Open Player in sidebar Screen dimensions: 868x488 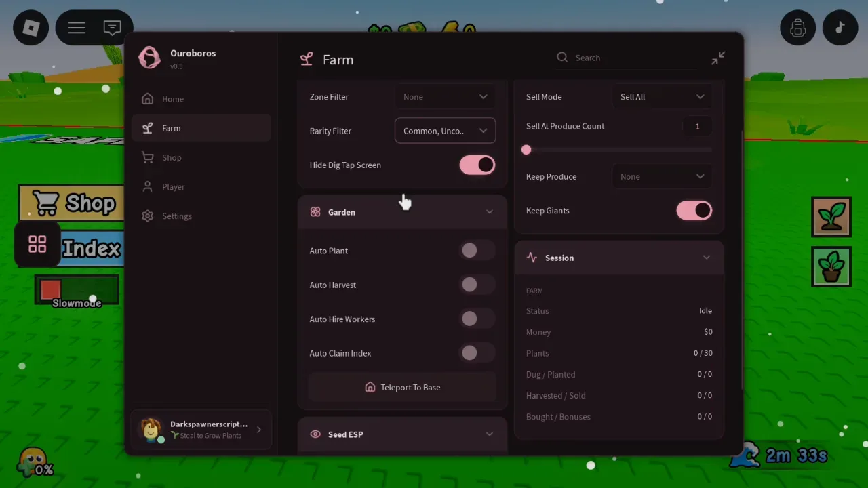201,186
